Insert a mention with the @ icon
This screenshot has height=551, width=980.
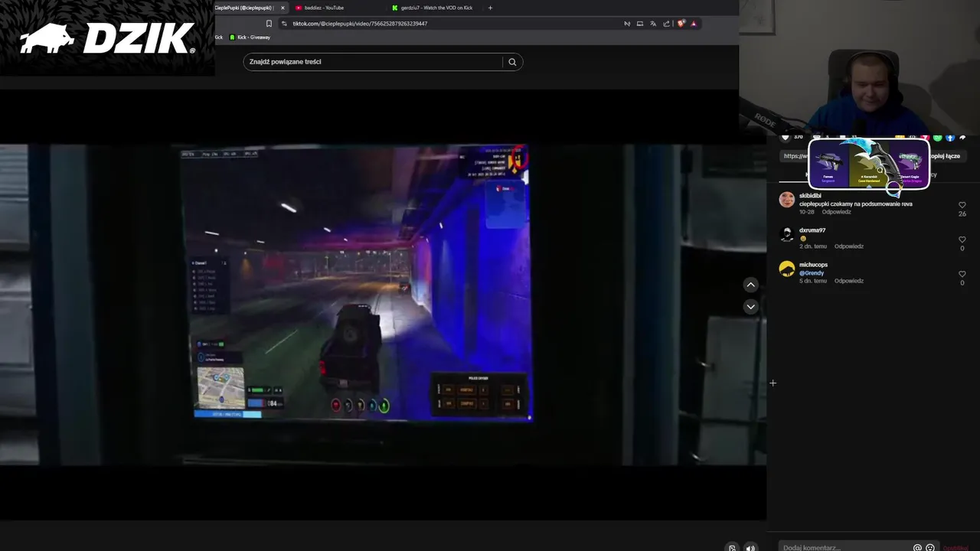[x=917, y=548]
